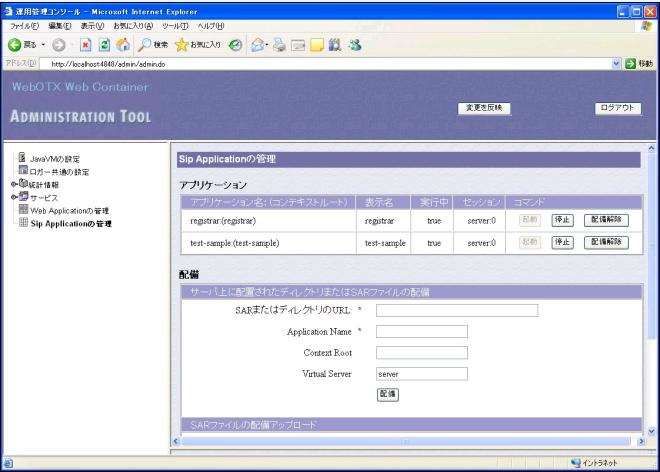Image resolution: width=660 pixels, height=472 pixels.
Task: Select Web Application management tree item
Action: coord(69,211)
